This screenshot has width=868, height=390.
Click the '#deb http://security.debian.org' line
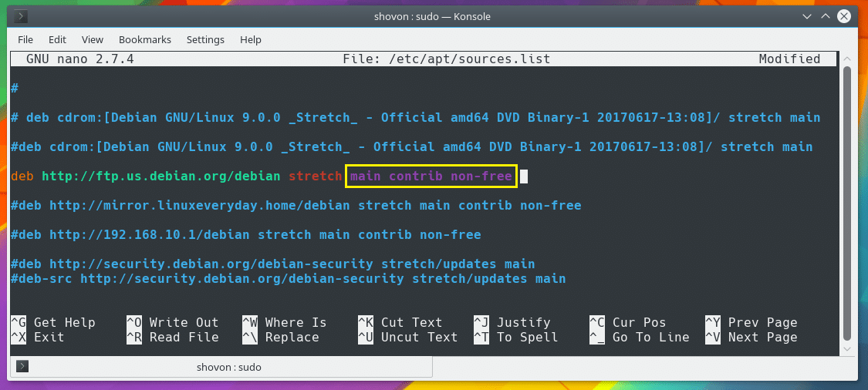tap(273, 264)
